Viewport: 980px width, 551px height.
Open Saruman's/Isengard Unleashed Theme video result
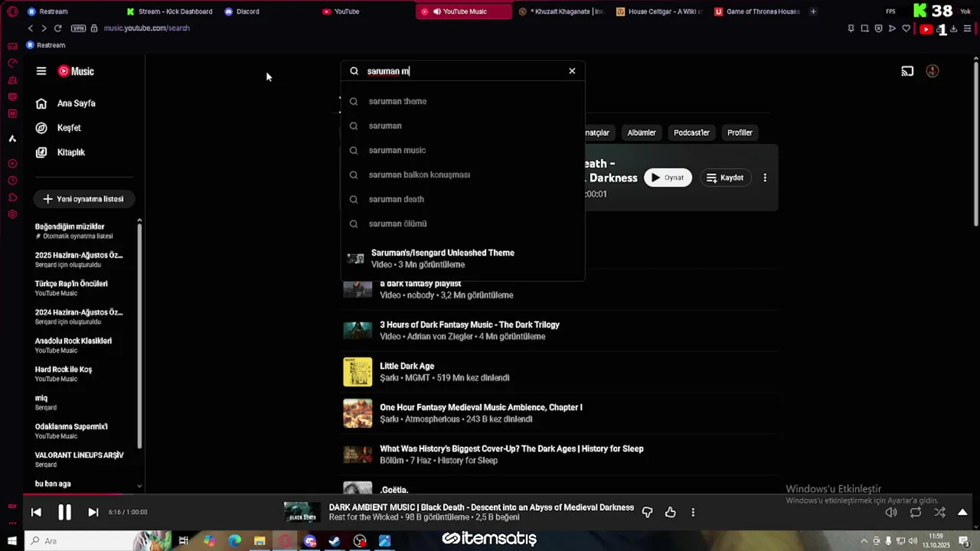click(462, 259)
